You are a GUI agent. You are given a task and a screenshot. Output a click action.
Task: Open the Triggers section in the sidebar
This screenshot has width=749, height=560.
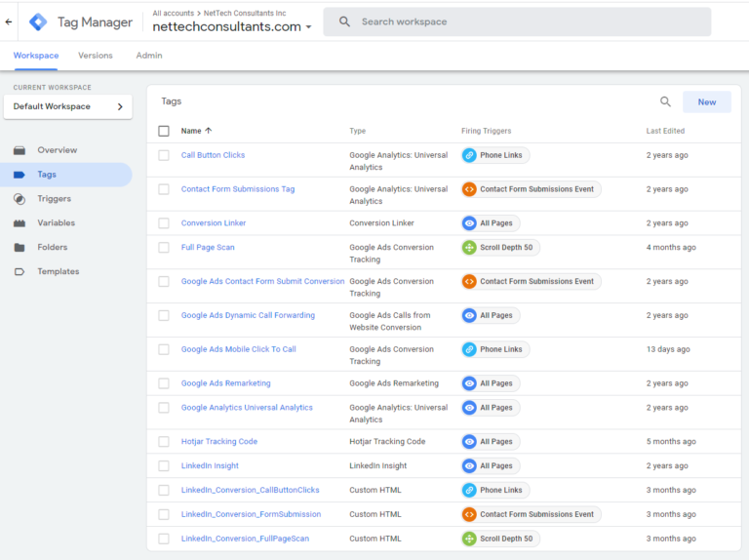pyautogui.click(x=54, y=199)
